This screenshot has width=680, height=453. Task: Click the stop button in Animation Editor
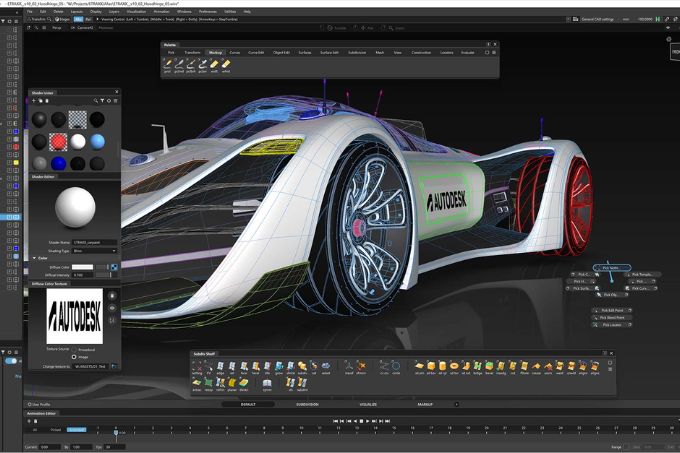pos(361,421)
